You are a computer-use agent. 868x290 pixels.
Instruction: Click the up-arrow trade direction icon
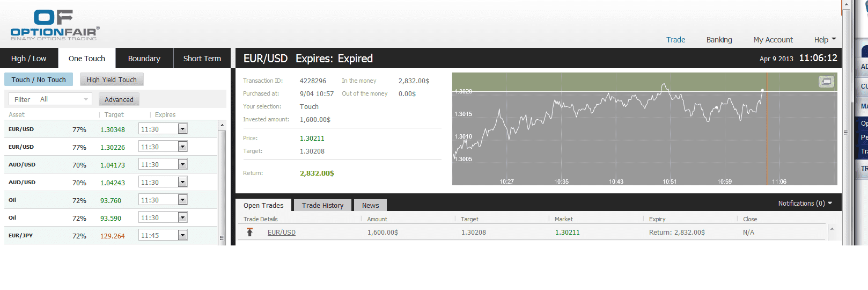tap(249, 232)
